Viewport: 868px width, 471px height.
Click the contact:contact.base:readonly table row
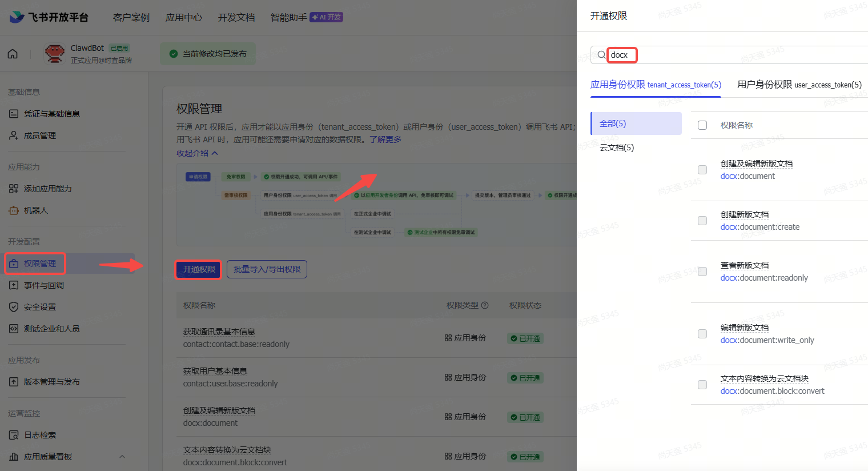click(x=377, y=338)
